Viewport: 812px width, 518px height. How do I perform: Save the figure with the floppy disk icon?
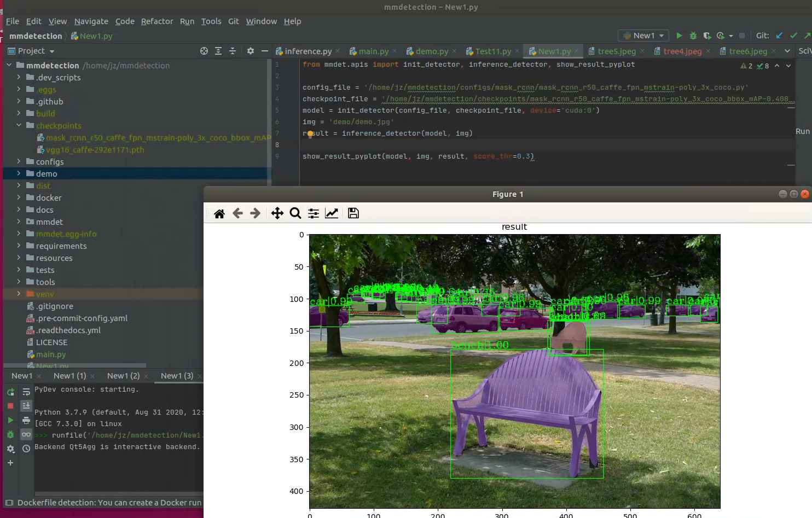pyautogui.click(x=353, y=213)
